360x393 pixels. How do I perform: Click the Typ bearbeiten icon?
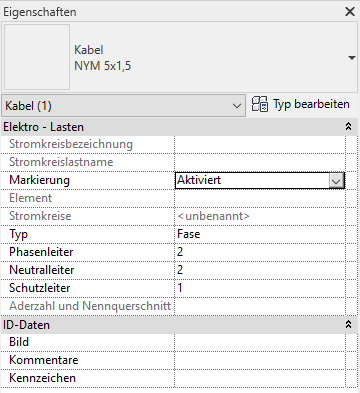coord(260,104)
